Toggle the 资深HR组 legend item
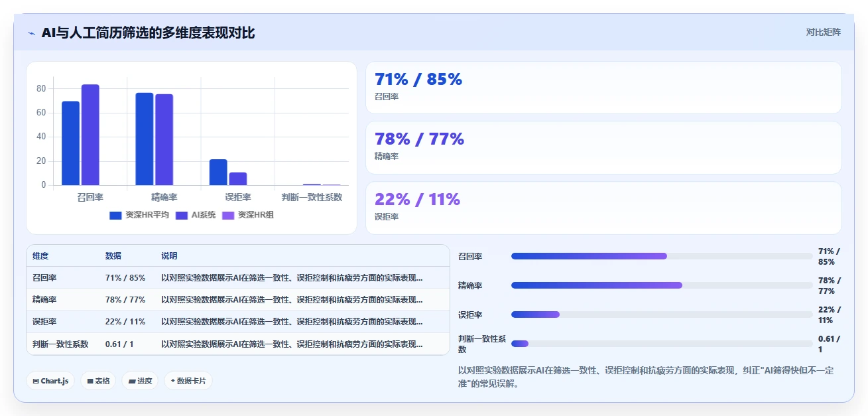 (247, 215)
